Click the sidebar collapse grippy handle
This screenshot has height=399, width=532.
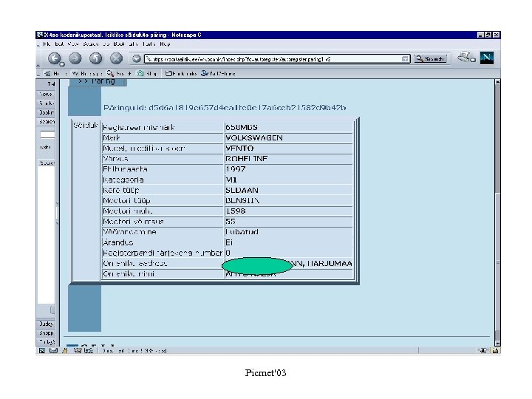[x=57, y=213]
